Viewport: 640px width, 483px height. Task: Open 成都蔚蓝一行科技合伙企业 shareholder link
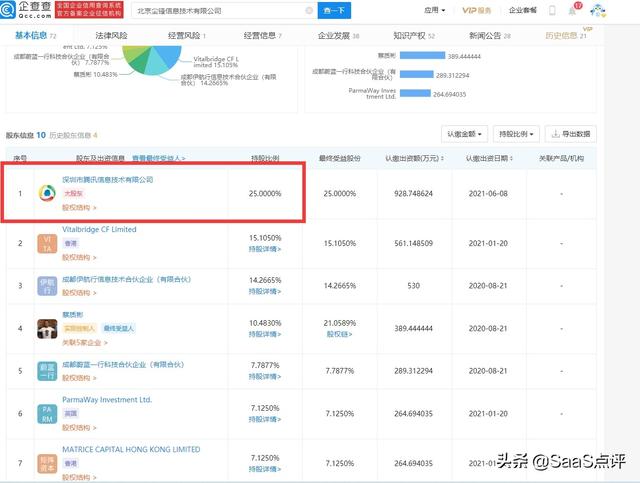tap(123, 365)
